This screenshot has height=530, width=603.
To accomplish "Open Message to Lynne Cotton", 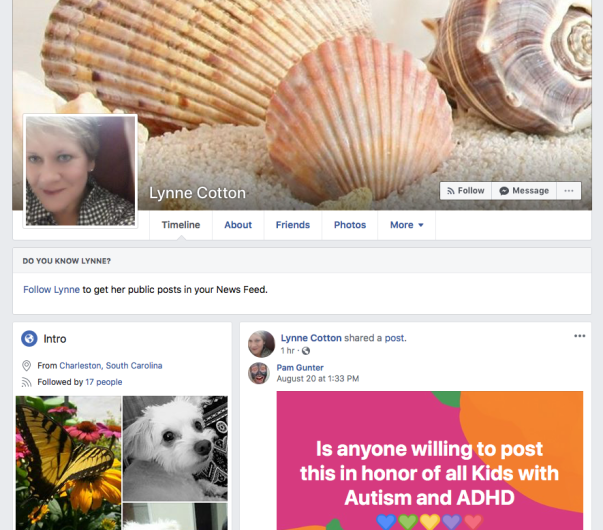I will (x=524, y=191).
